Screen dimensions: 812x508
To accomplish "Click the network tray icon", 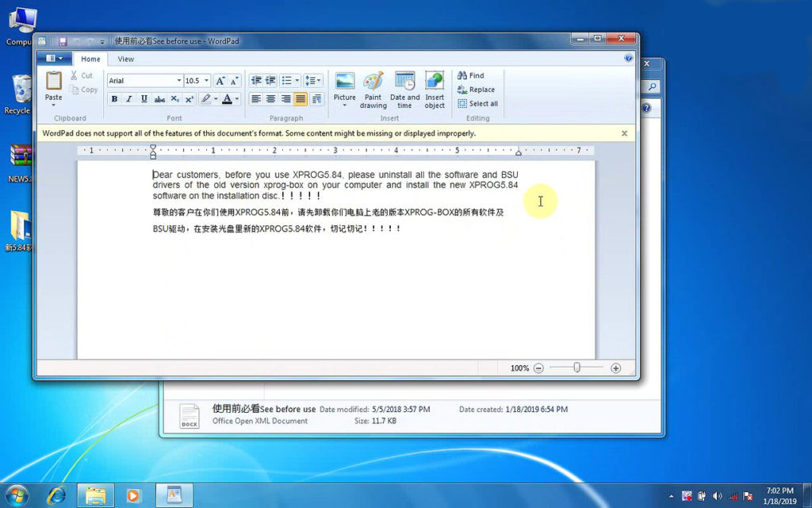I will point(733,496).
